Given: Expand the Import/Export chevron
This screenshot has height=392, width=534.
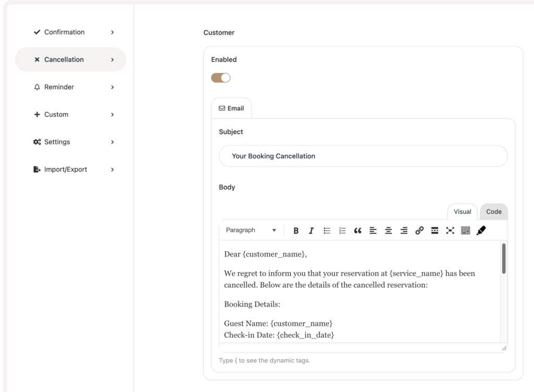Looking at the screenshot, I should tap(112, 169).
